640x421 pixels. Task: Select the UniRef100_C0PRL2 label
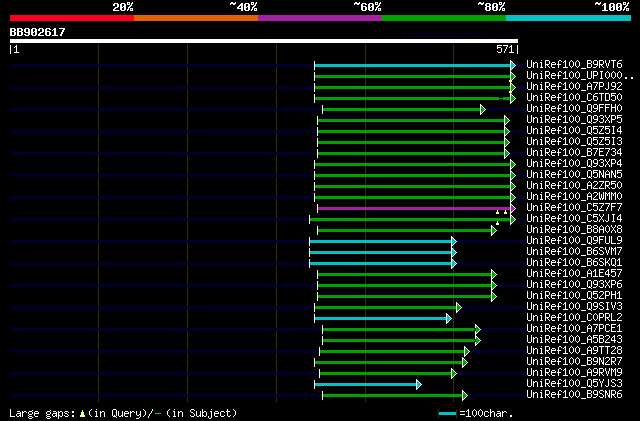pos(574,318)
